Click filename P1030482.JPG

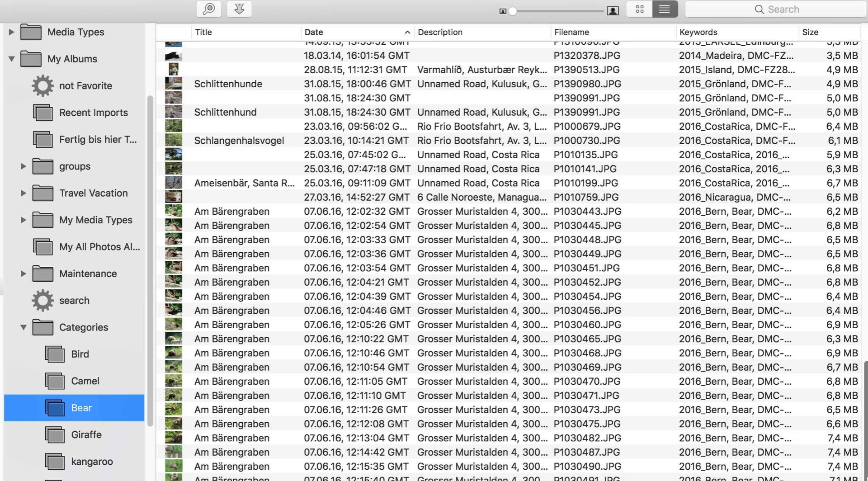(587, 438)
